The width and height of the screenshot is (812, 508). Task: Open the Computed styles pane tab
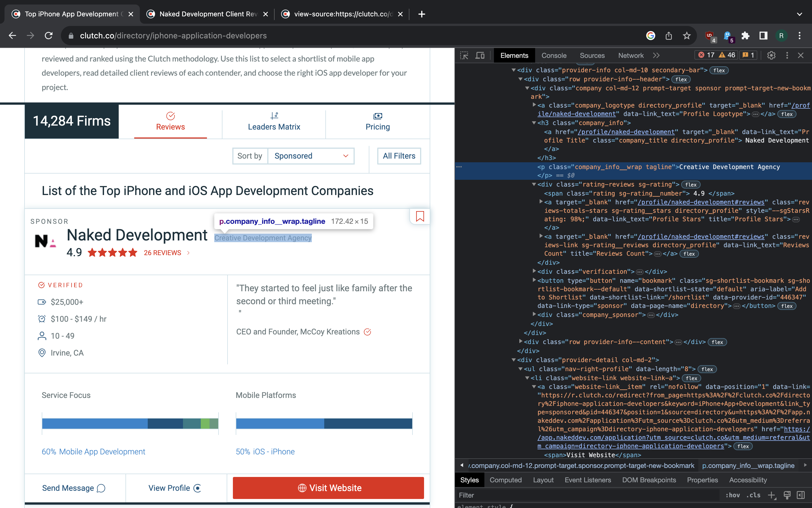click(x=505, y=480)
